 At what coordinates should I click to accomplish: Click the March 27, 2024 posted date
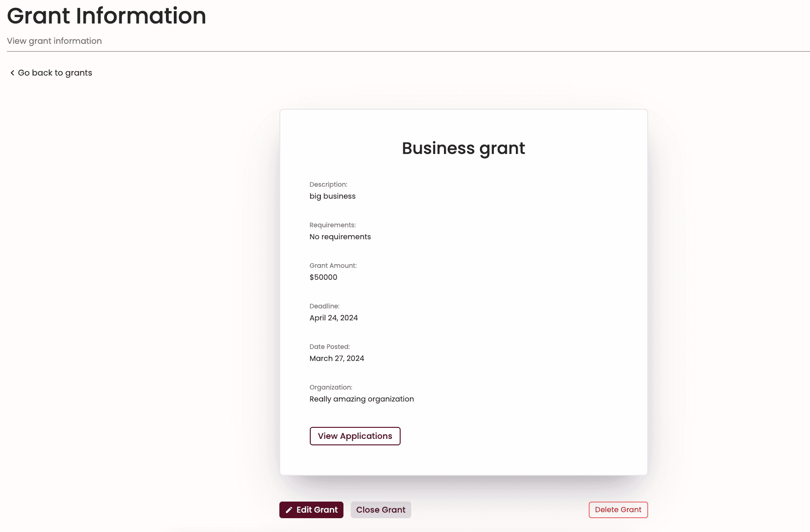tap(337, 359)
